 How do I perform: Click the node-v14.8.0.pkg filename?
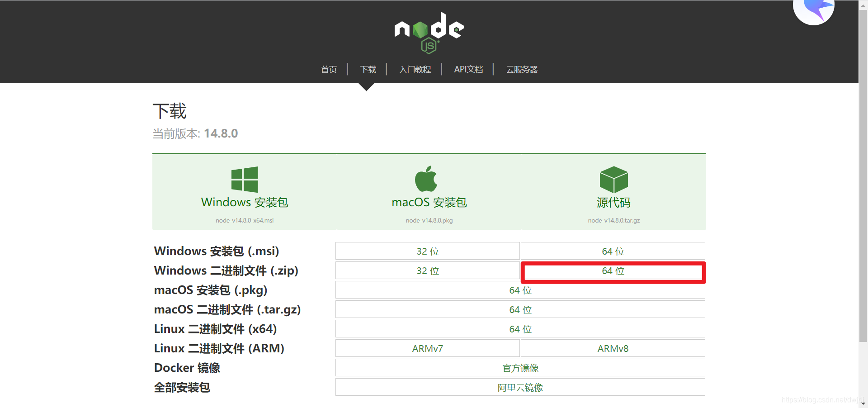[x=429, y=220]
